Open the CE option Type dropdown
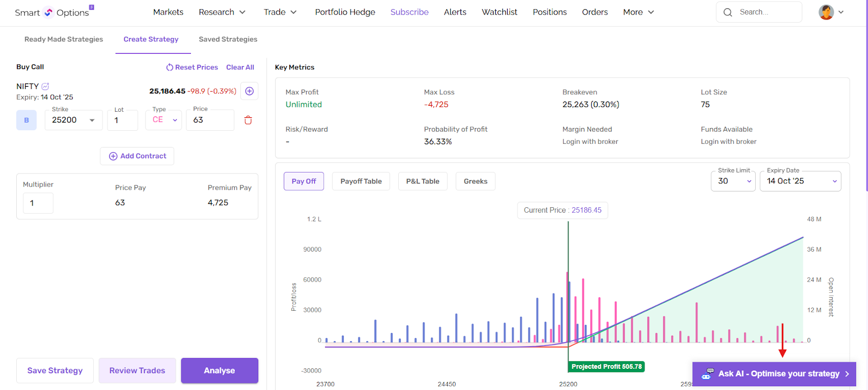 click(164, 120)
